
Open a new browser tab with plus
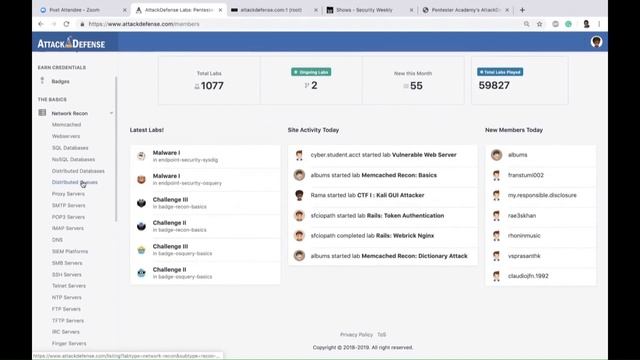click(x=522, y=10)
